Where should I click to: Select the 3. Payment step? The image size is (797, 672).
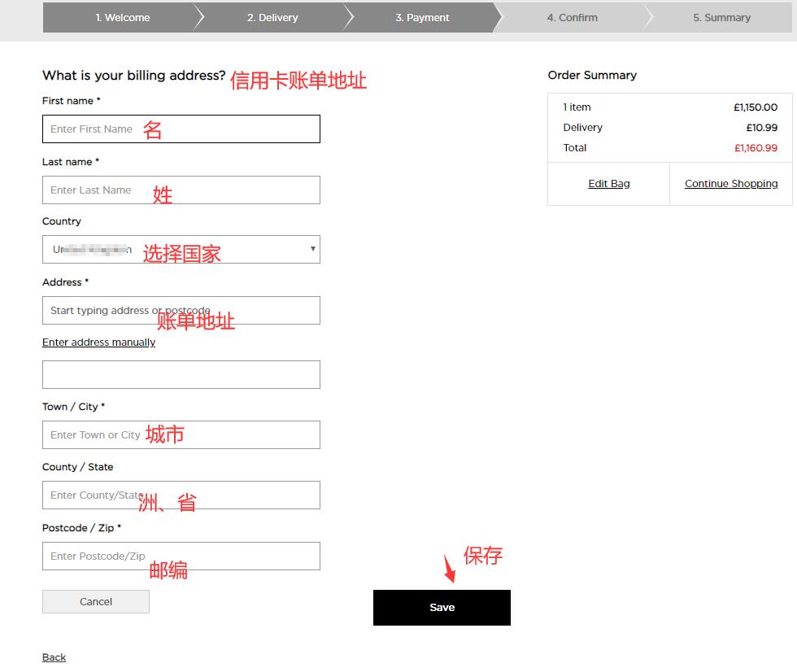pos(422,17)
